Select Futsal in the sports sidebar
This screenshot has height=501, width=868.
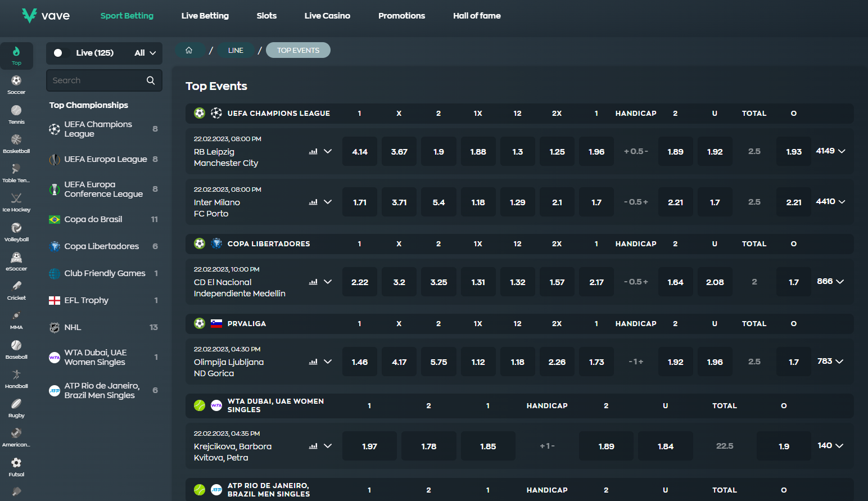(x=16, y=467)
